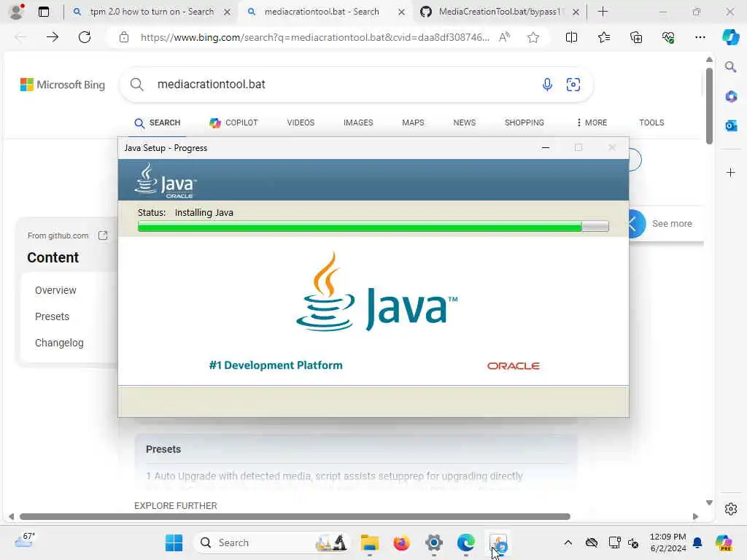Open Copilot preview in taskbar
Viewport: 747px width, 560px height.
click(724, 542)
